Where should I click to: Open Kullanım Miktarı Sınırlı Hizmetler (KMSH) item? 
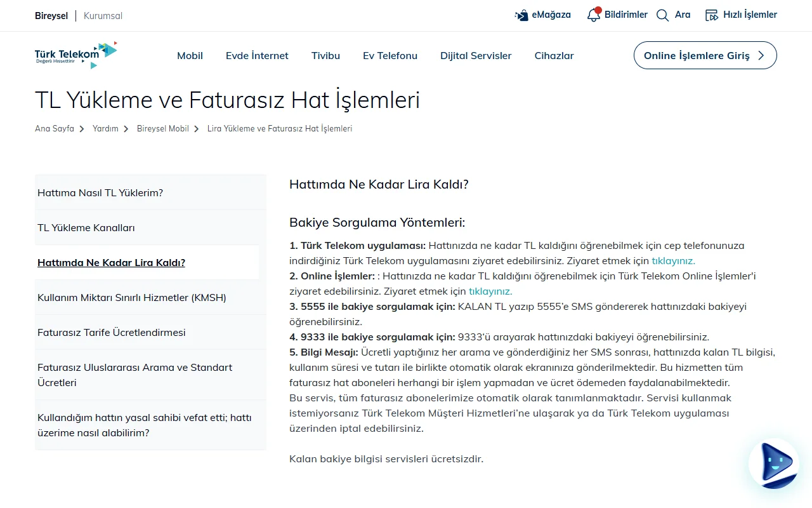pos(150,297)
